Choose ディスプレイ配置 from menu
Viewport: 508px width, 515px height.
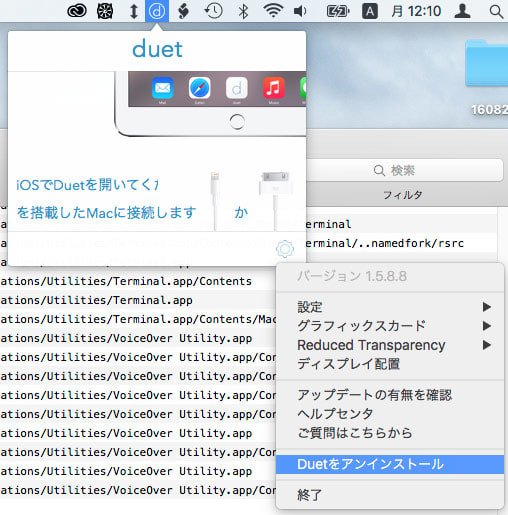click(x=390, y=364)
